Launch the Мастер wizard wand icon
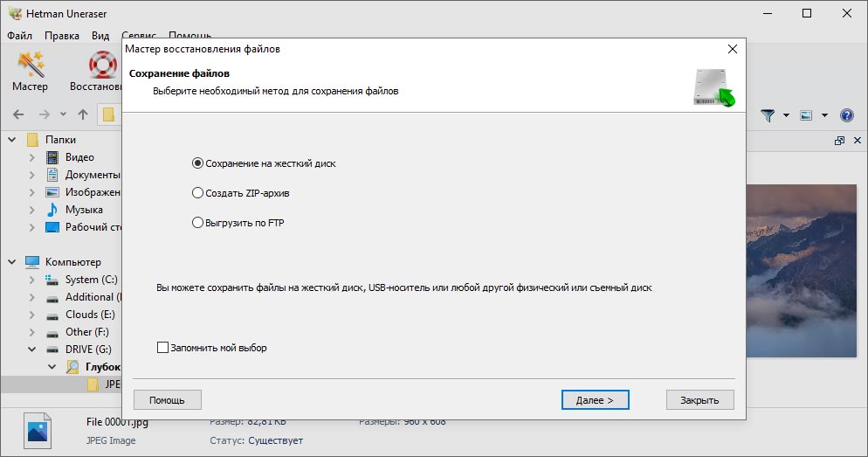The image size is (868, 457). pos(30,65)
